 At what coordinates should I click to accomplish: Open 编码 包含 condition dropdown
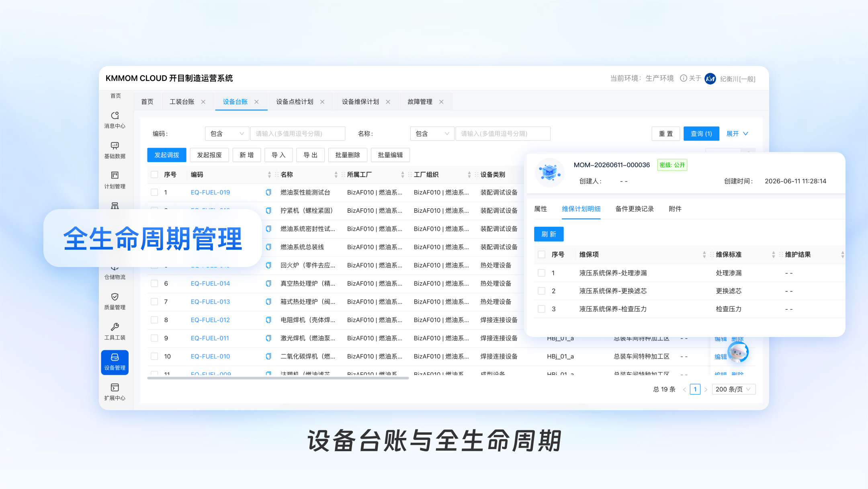(x=227, y=134)
